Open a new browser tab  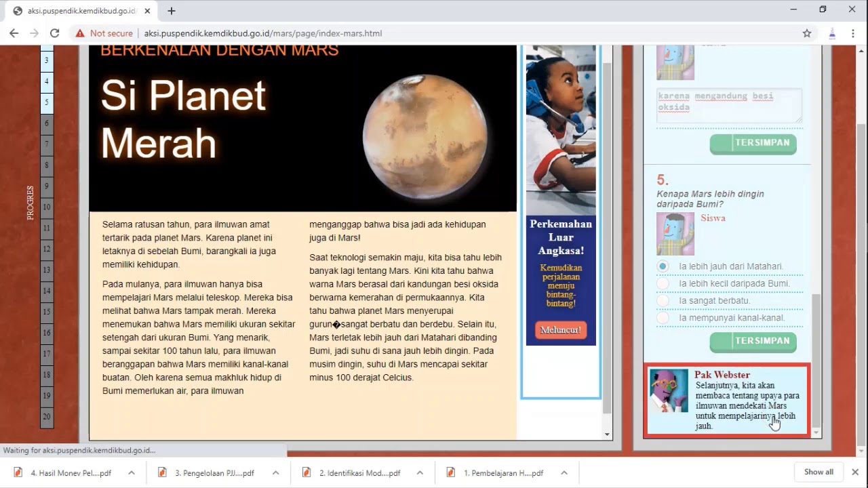[172, 11]
